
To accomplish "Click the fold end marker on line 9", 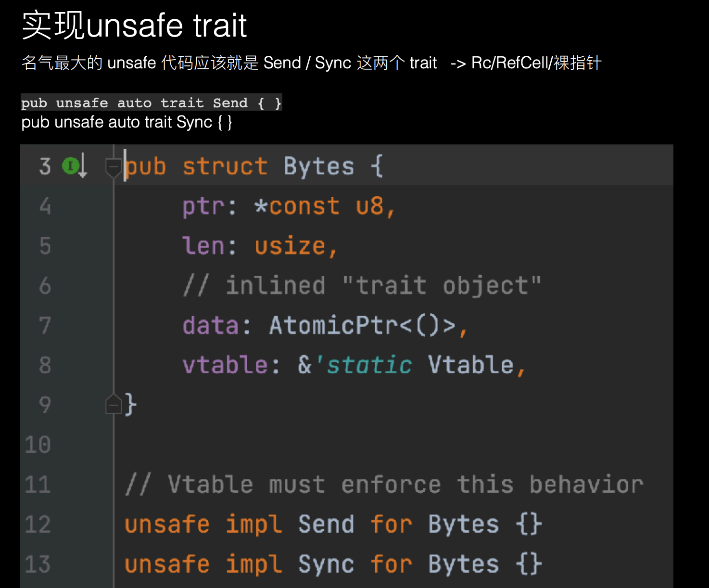I will [113, 404].
